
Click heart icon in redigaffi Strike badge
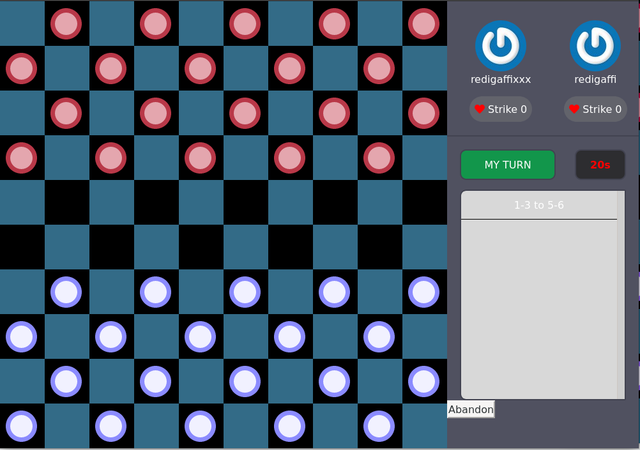point(574,109)
